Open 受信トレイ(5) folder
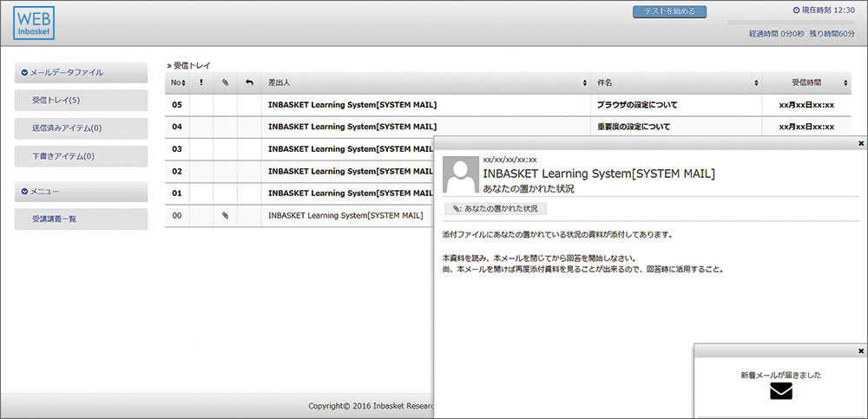The width and height of the screenshot is (868, 419). pos(82,101)
